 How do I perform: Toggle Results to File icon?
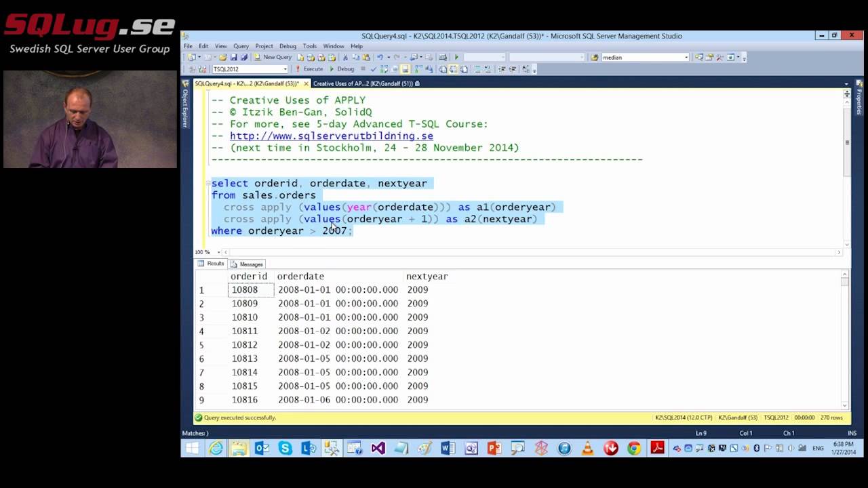pyautogui.click(x=464, y=69)
